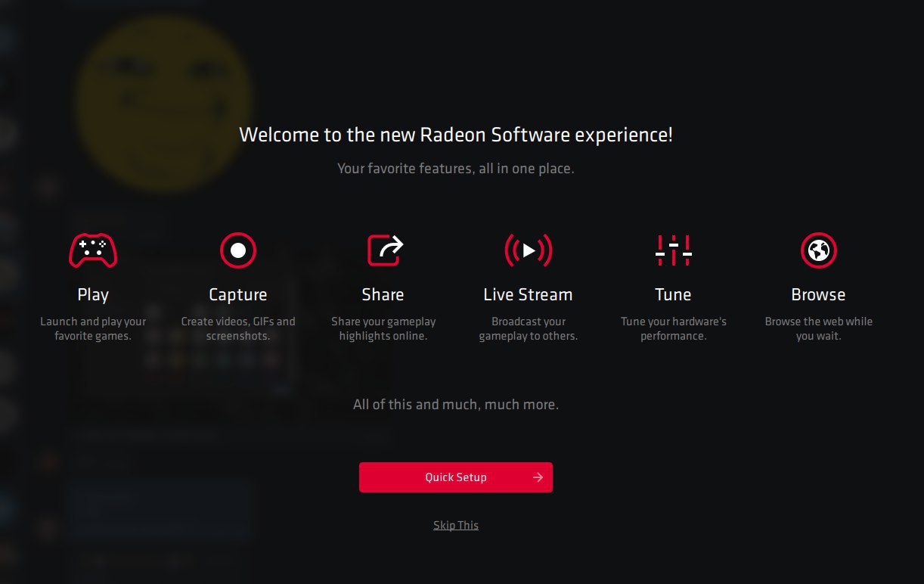The width and height of the screenshot is (924, 584).
Task: Click 'Tune your hardware's performance.' text
Action: pos(674,328)
